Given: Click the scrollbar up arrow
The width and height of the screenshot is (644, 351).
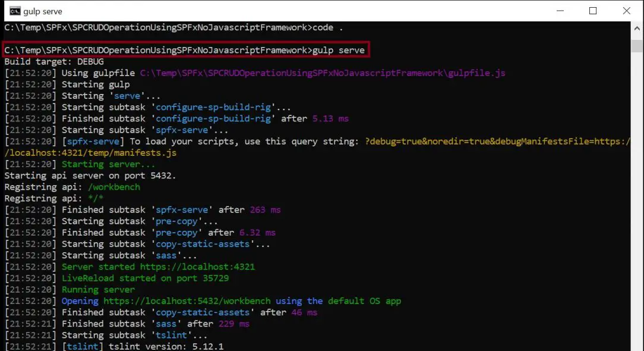Looking at the screenshot, I should click(637, 27).
